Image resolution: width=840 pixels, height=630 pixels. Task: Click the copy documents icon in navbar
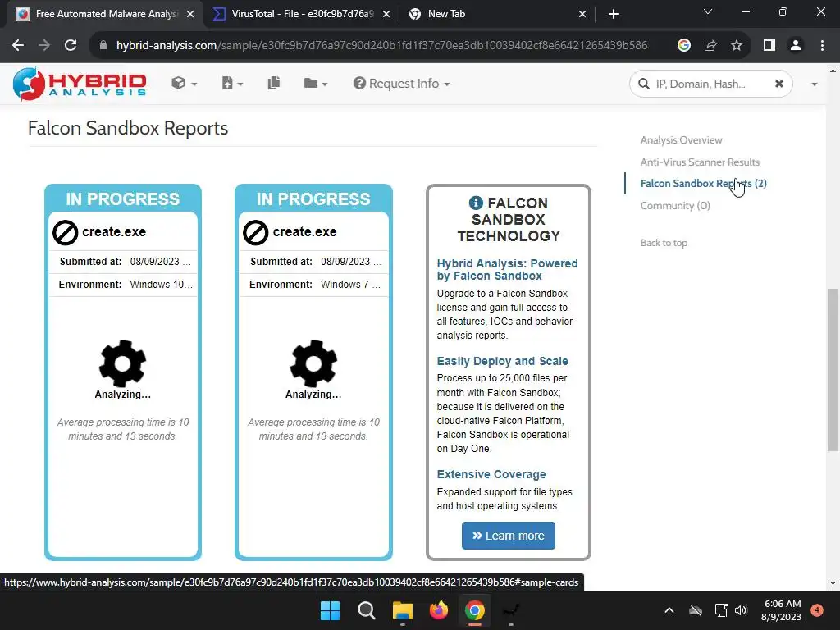point(274,83)
